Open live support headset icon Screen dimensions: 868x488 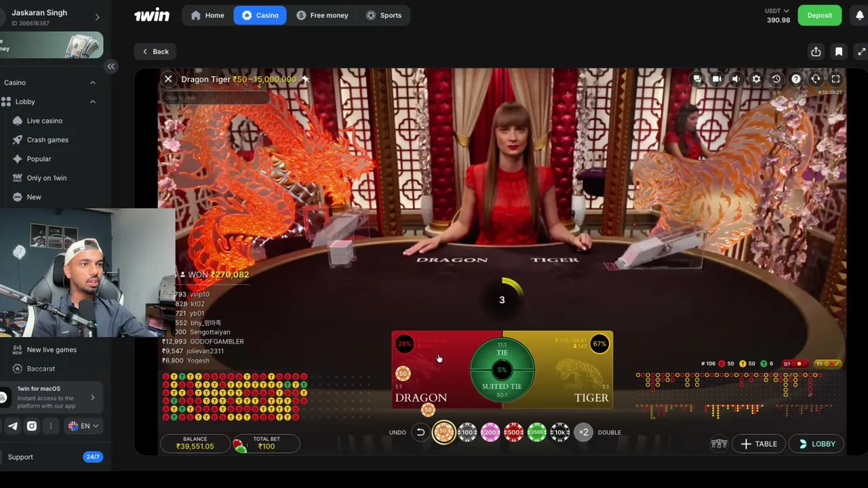click(816, 79)
